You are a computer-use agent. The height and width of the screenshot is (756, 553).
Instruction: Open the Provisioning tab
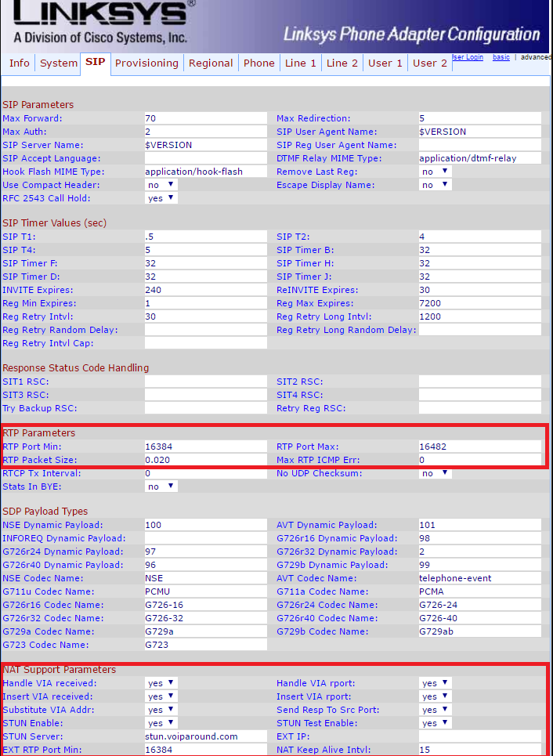tap(146, 63)
